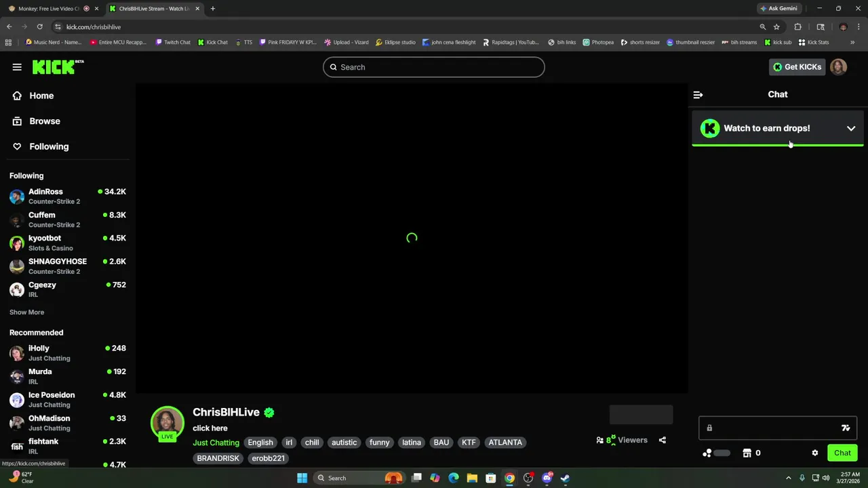Click the channel points bubbles icon
Viewport: 868px width, 488px height.
pos(707,453)
